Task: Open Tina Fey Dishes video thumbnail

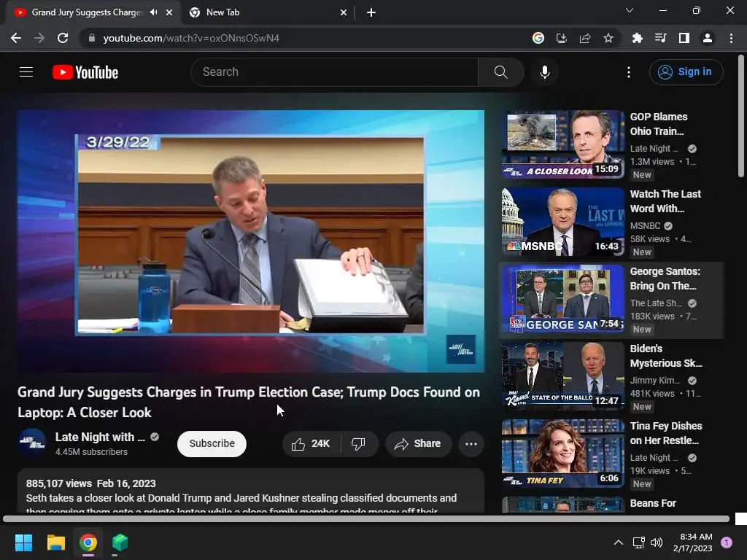Action: (x=562, y=453)
